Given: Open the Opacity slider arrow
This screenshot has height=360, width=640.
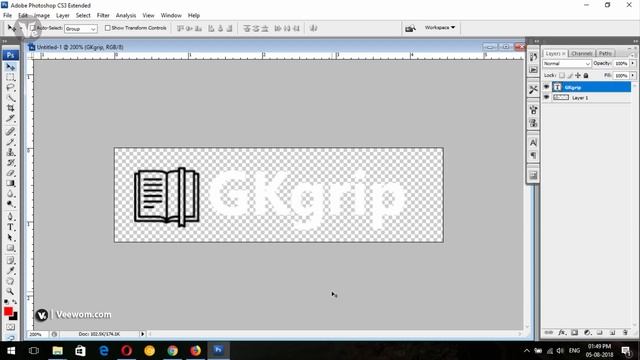Looking at the screenshot, I should point(633,64).
